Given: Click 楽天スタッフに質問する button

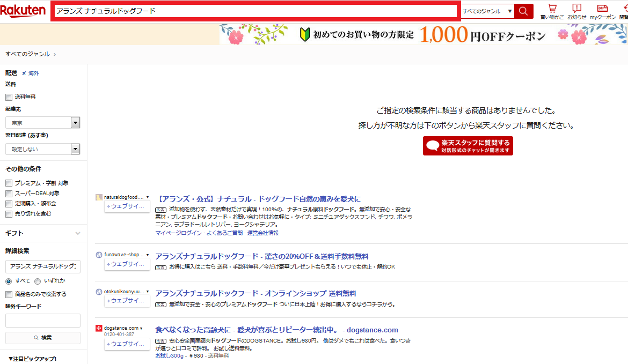Looking at the screenshot, I should (x=468, y=146).
